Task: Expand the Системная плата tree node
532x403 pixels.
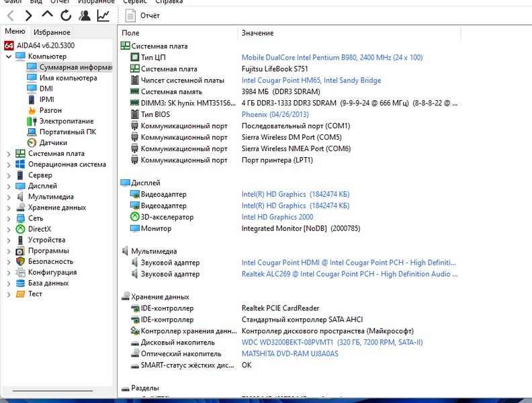Action: click(x=9, y=154)
